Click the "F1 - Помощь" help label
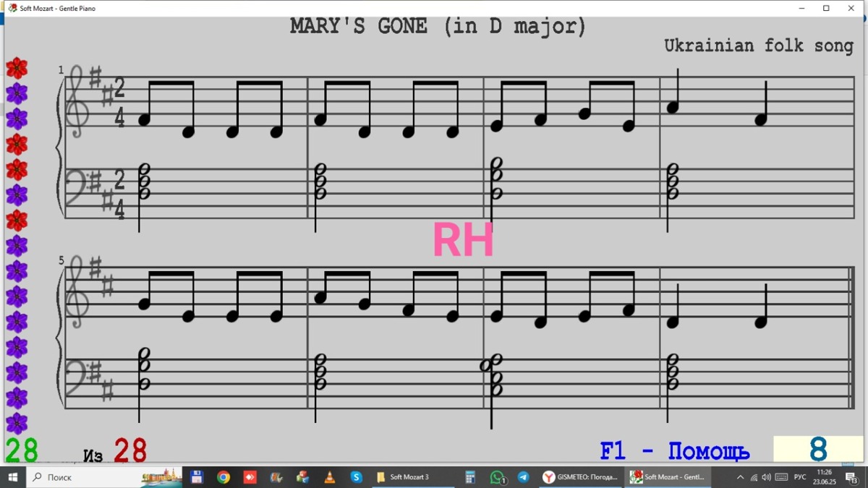This screenshot has width=868, height=488. pyautogui.click(x=674, y=451)
